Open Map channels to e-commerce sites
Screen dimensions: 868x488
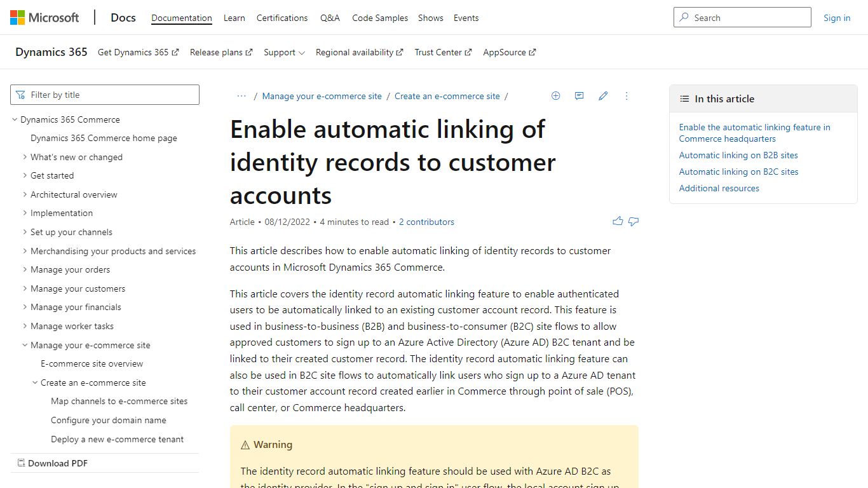click(x=119, y=401)
